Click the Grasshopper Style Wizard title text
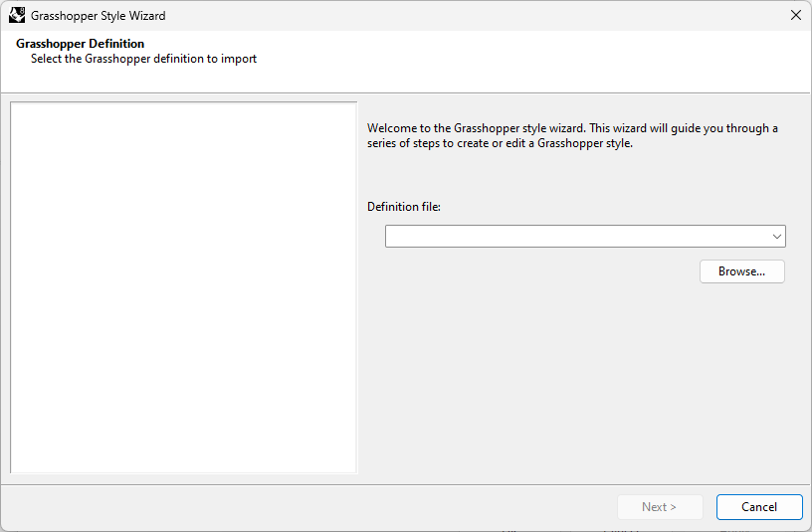Viewport: 812px width, 532px height. pyautogui.click(x=99, y=16)
